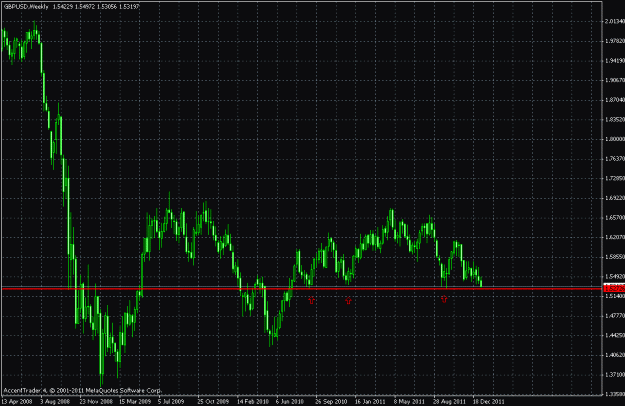Select the red horizontal support line

pos(301,288)
